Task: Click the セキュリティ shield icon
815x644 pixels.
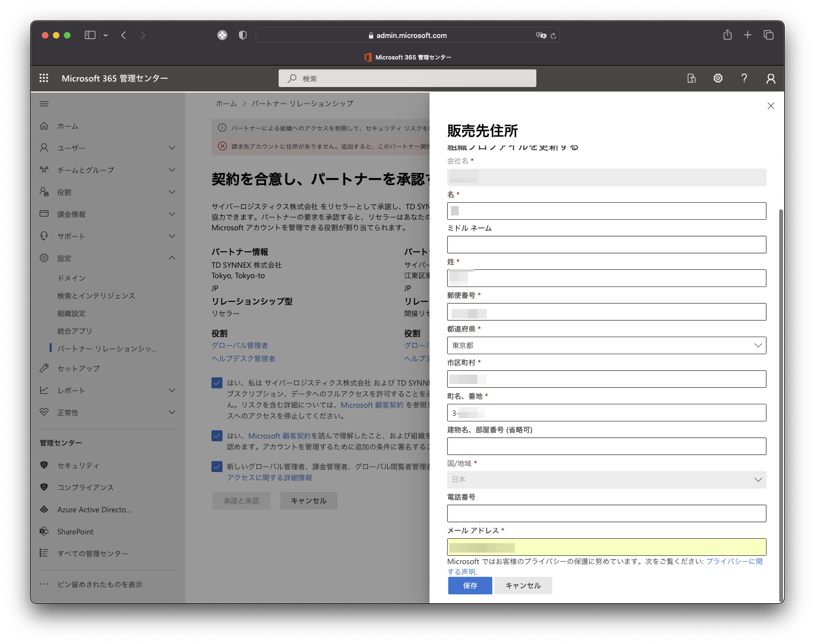Action: coord(44,465)
